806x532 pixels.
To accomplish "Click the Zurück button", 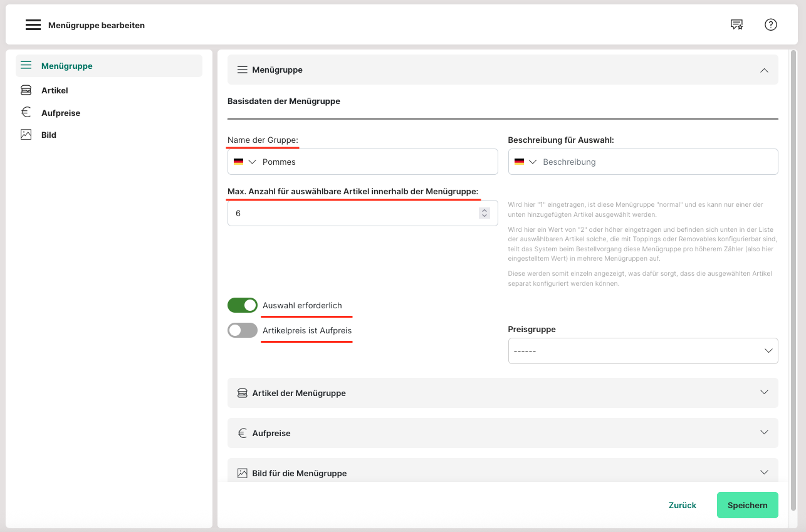I will coord(683,505).
